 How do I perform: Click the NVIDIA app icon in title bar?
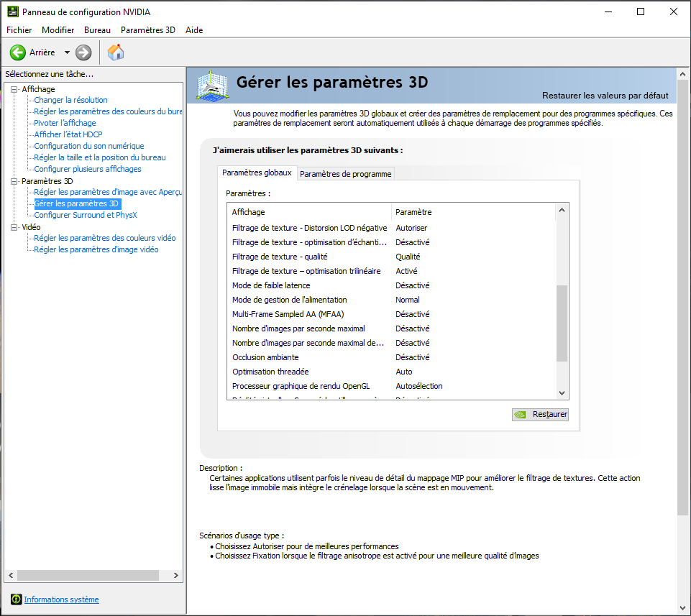coord(13,12)
